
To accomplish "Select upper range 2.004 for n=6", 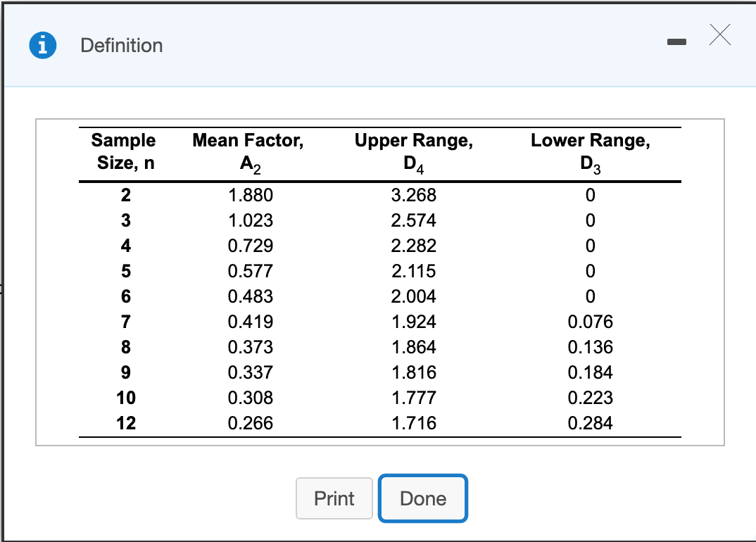I will (x=412, y=296).
